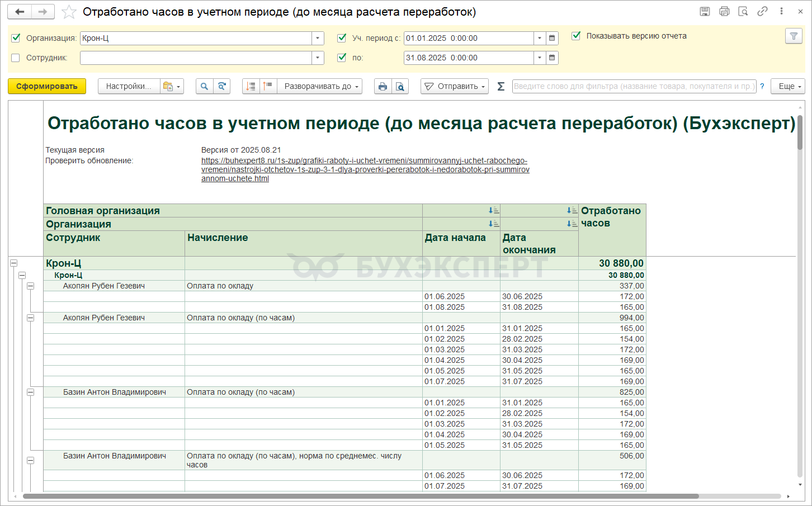
Task: Add report to favorites with star icon
Action: (69, 12)
